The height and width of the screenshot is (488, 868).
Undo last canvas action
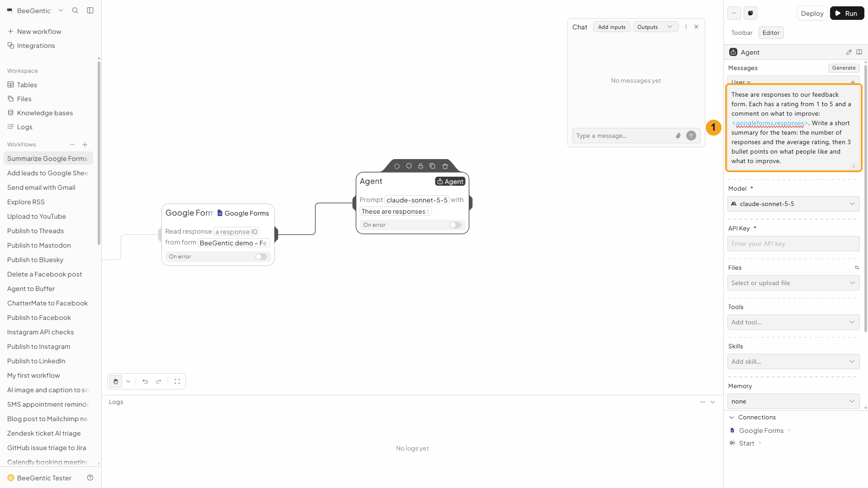[x=145, y=381]
